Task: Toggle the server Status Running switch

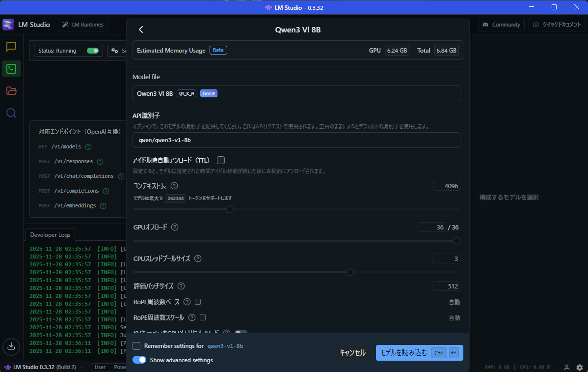Action: 93,51
